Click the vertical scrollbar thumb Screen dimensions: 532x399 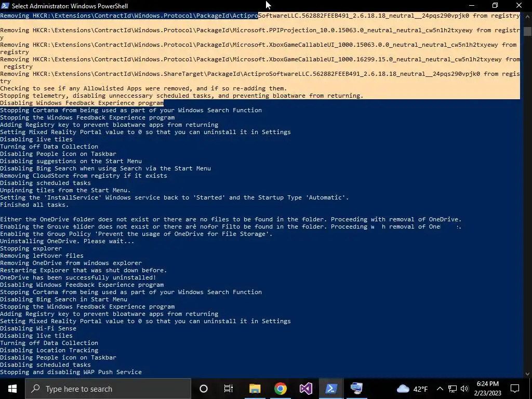[x=527, y=31]
